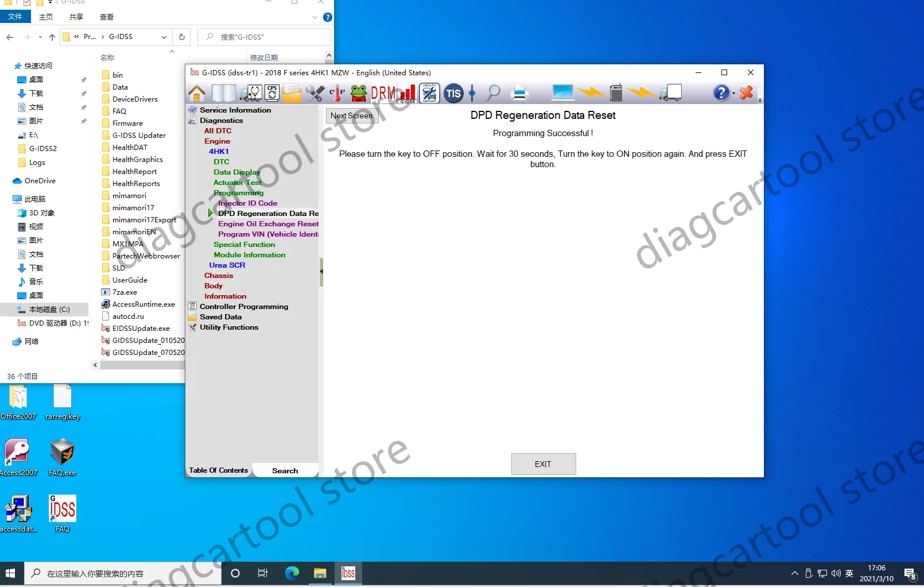Click the truck vehicle connection icon
This screenshot has height=587, width=924.
670,93
